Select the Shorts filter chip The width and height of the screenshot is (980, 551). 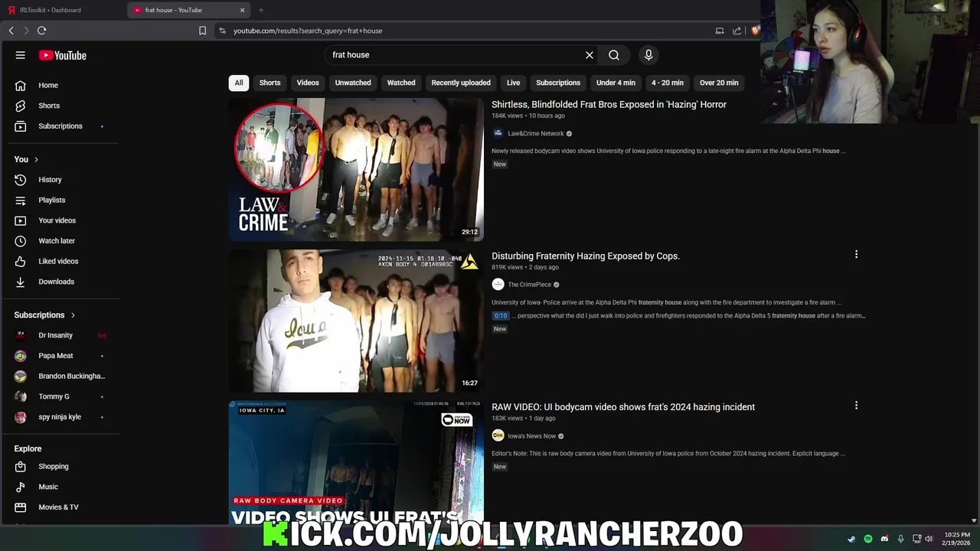pyautogui.click(x=269, y=83)
